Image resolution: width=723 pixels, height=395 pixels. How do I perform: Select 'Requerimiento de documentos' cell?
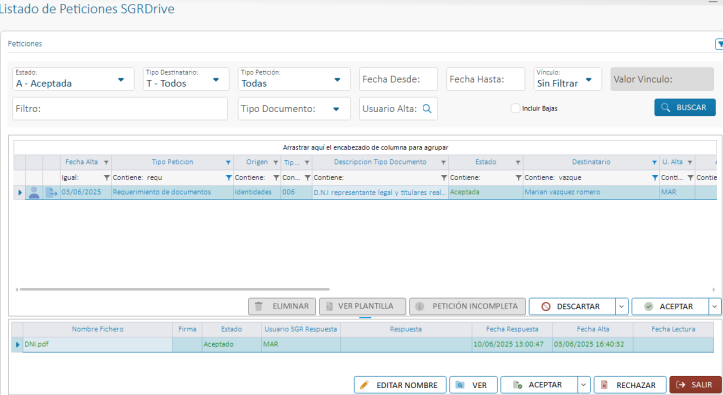pyautogui.click(x=172, y=192)
